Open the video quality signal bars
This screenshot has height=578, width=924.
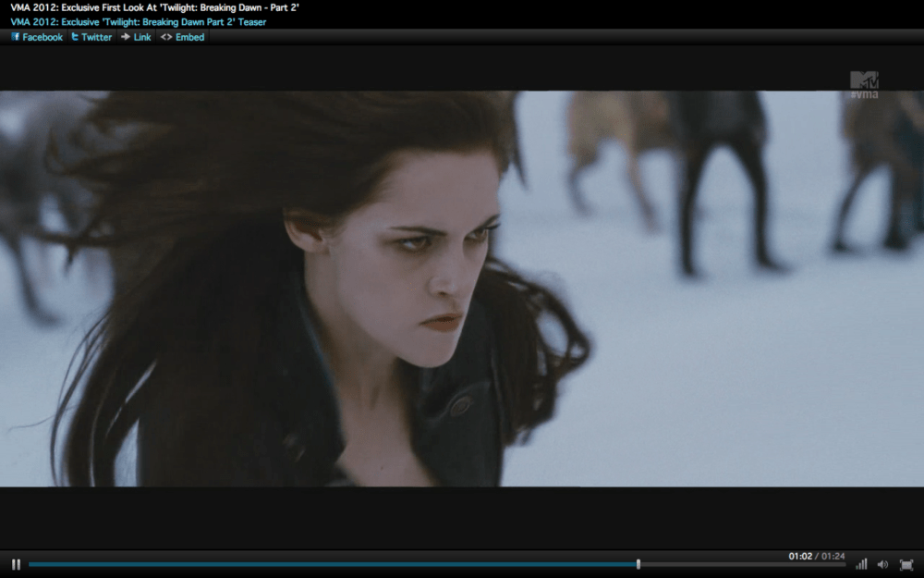(x=861, y=564)
